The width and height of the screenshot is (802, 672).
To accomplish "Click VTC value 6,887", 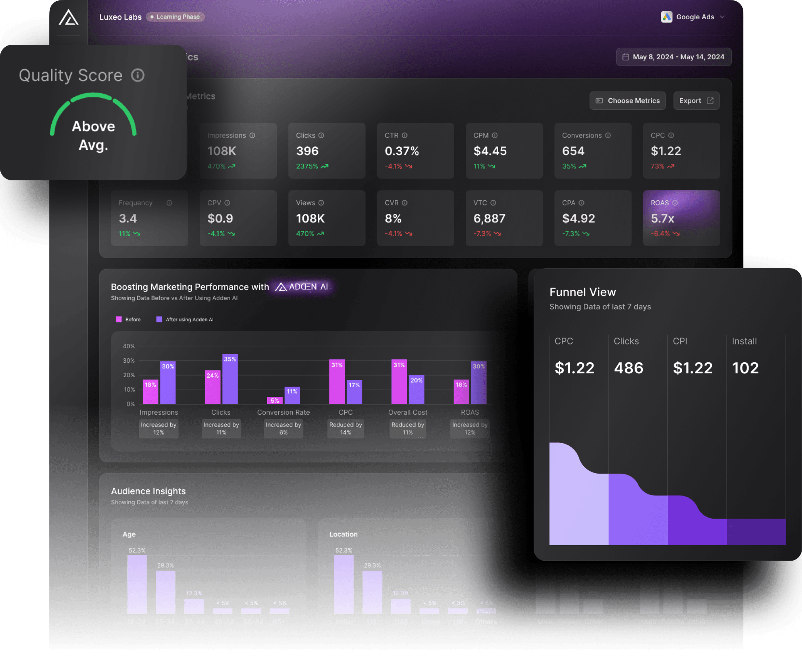I will (x=489, y=218).
